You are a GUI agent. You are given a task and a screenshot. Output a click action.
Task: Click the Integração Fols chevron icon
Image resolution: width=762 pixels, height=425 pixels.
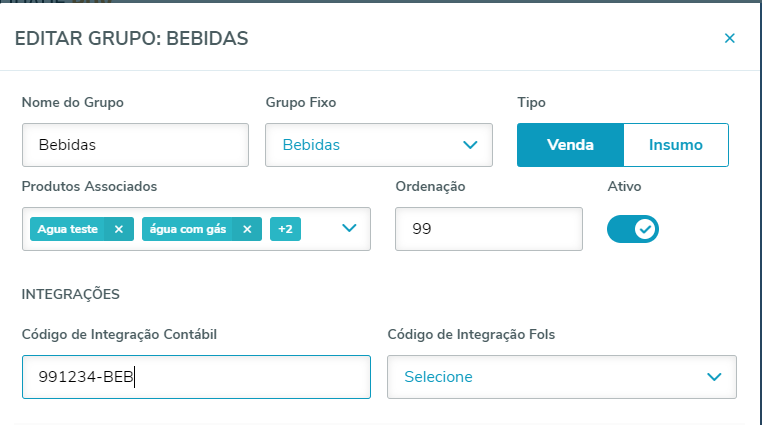coord(714,377)
